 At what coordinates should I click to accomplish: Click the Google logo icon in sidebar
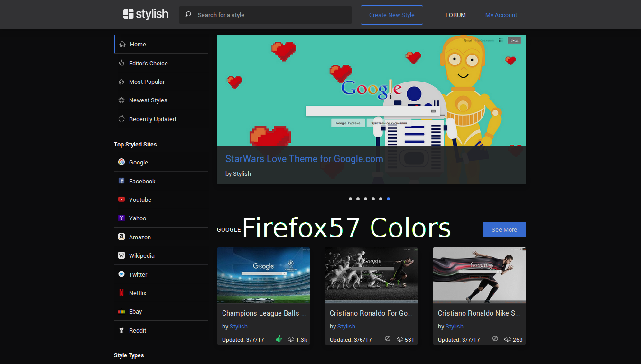tap(121, 162)
